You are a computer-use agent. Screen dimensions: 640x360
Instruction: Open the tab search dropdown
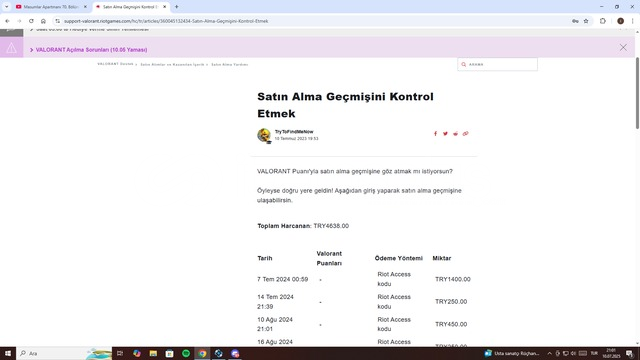pyautogui.click(x=7, y=7)
